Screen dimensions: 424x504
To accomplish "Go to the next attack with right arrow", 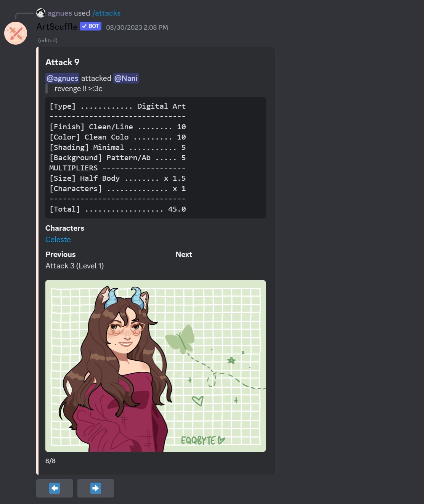I will [96, 488].
